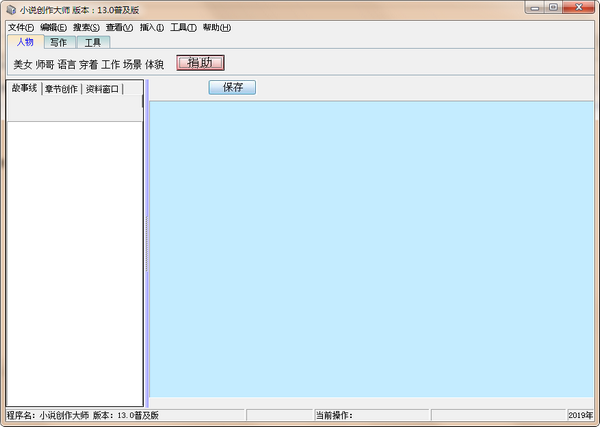Image resolution: width=600 pixels, height=427 pixels.
Task: Minimize the 小说创作大师 window
Action: pyautogui.click(x=535, y=8)
